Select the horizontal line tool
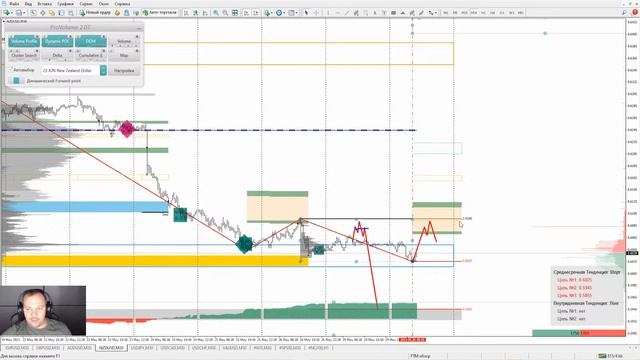The width and height of the screenshot is (640, 360). 337,13
